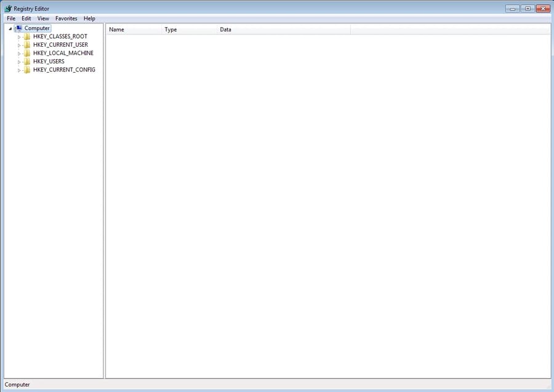554x392 pixels.
Task: Select the Computer tree label
Action: [x=37, y=28]
